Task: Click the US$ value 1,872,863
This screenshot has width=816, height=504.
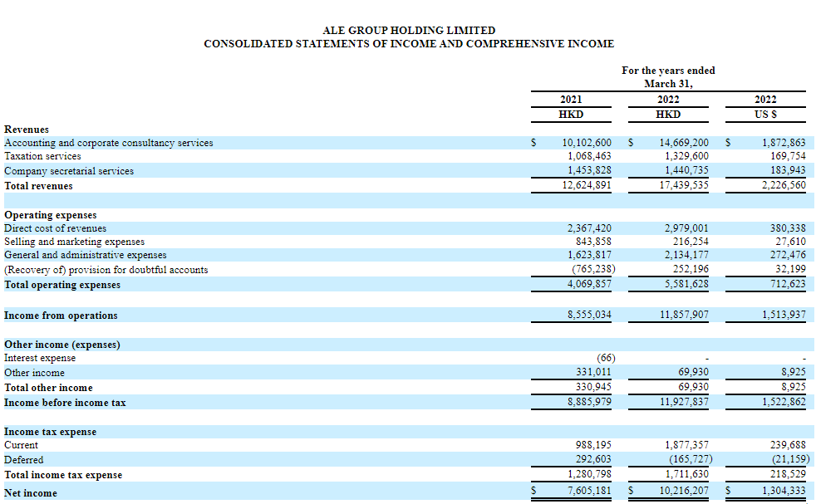Action: coord(784,143)
